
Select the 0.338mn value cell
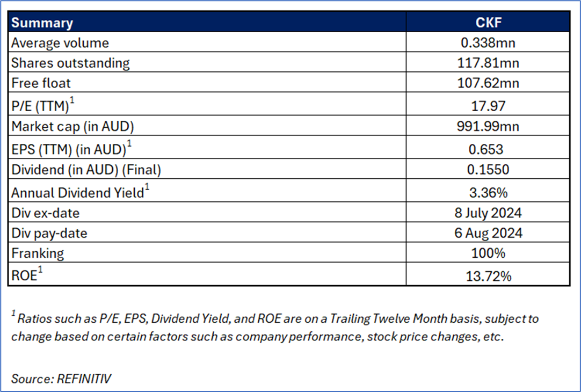click(x=488, y=42)
